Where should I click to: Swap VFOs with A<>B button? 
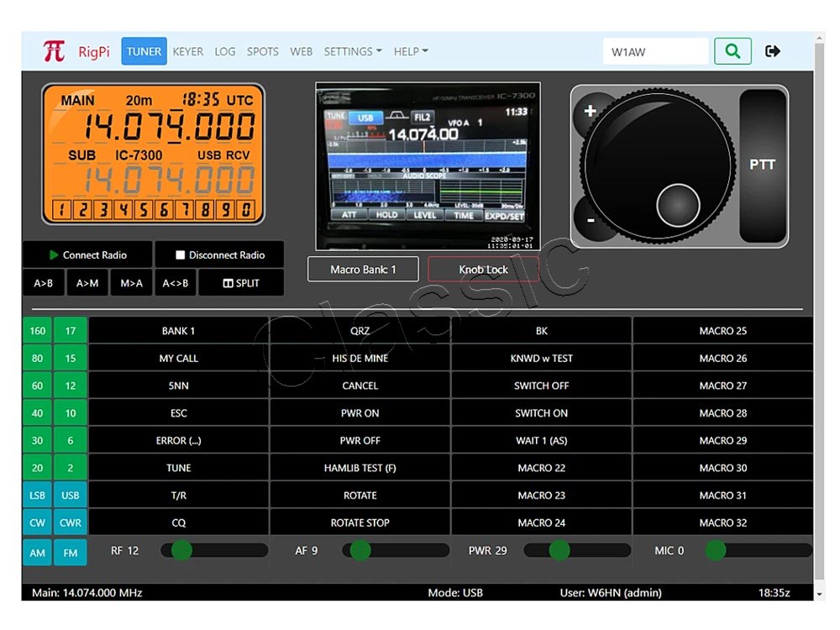[176, 283]
